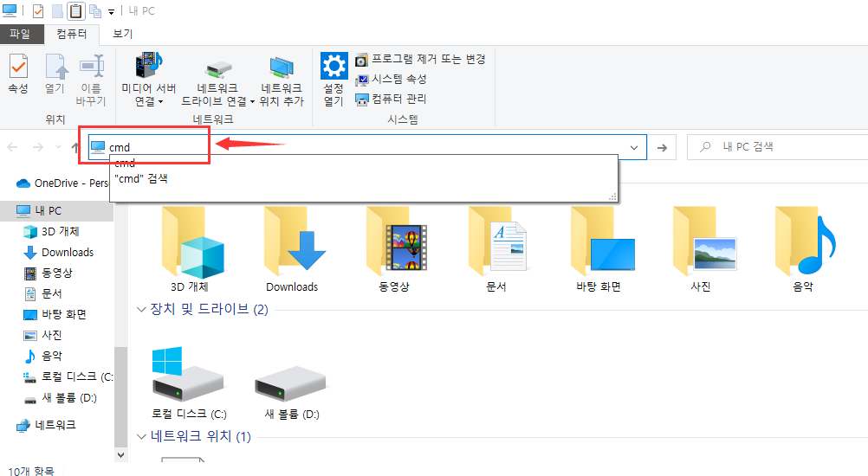Open the 속성 (Properties) ribbon button

coord(18,74)
